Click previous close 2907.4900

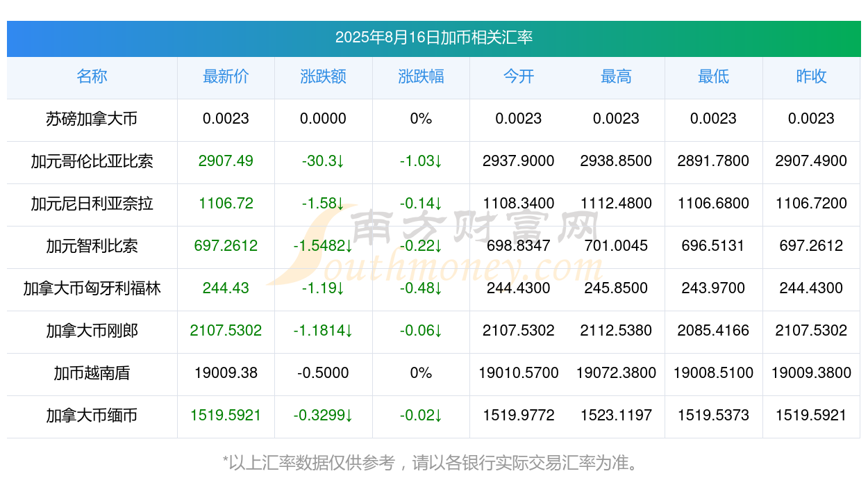811,161
